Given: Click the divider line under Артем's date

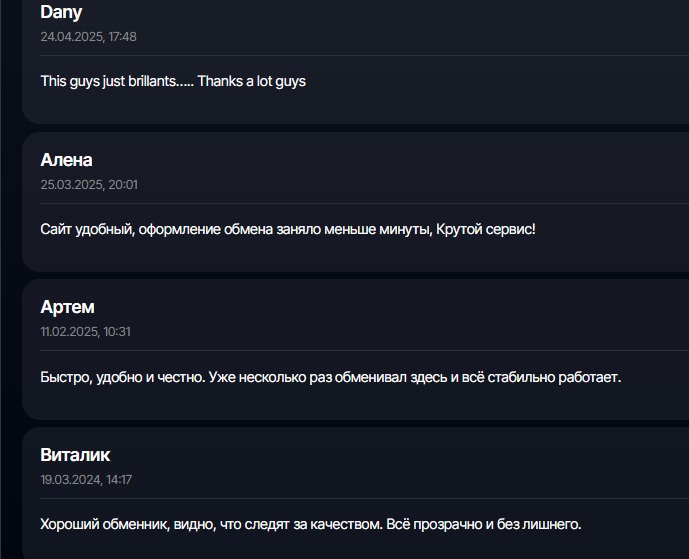Looking at the screenshot, I should coord(360,350).
